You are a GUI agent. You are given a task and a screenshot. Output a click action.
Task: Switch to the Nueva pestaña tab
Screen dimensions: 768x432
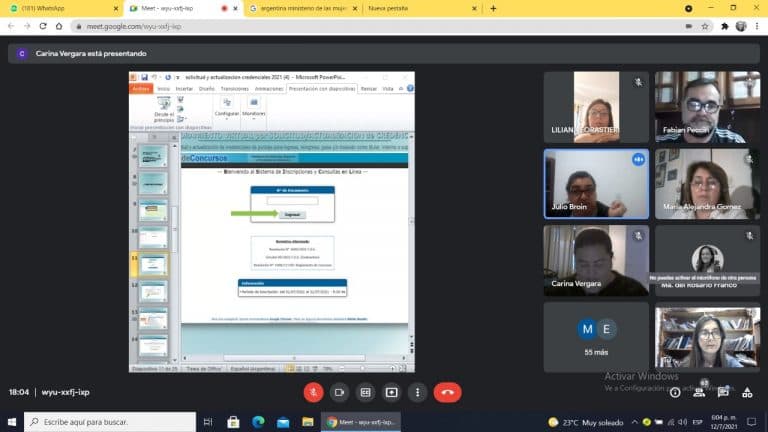tap(421, 8)
